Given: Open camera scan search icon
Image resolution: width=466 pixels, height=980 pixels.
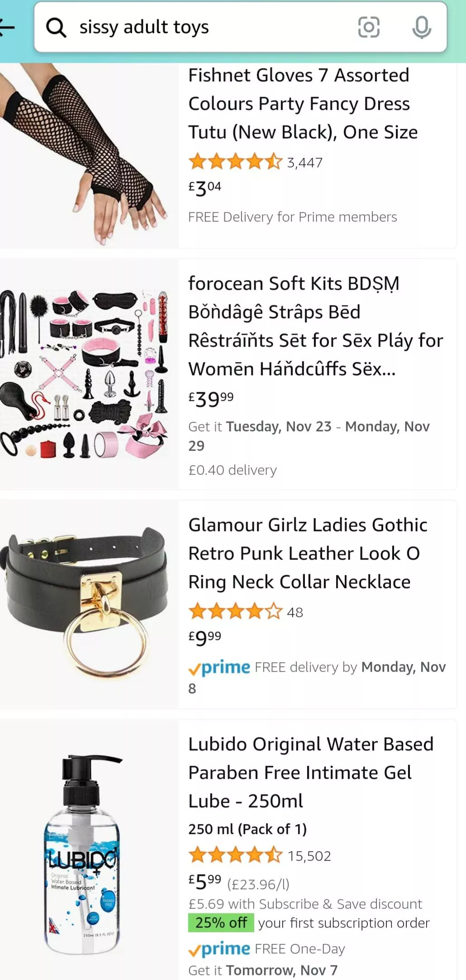Looking at the screenshot, I should click(369, 28).
